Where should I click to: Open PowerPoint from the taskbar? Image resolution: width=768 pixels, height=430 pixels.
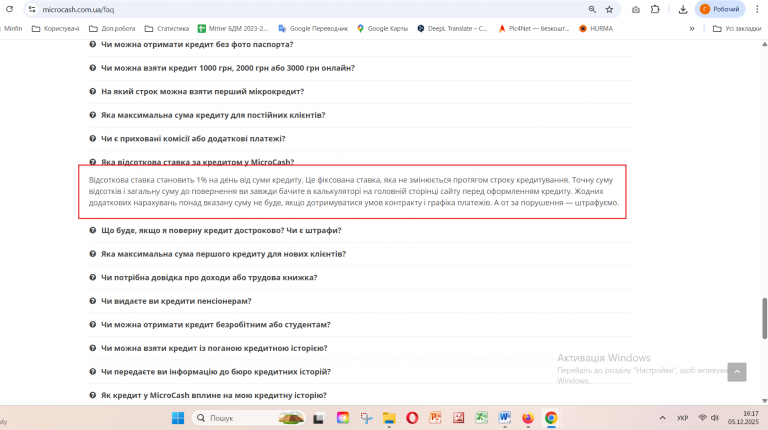435,418
